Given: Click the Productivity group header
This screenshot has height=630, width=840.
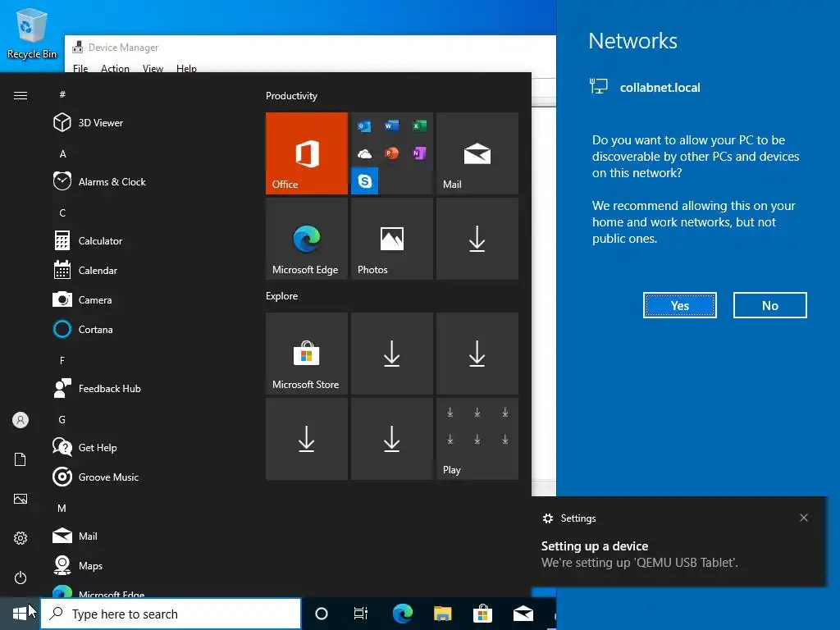Looking at the screenshot, I should pyautogui.click(x=291, y=96).
